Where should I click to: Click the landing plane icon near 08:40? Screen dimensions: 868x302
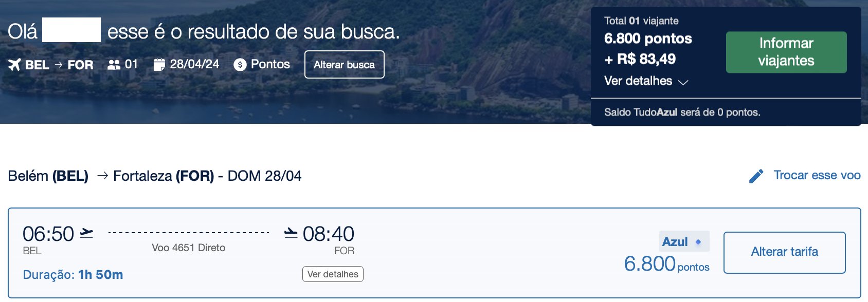coord(291,233)
